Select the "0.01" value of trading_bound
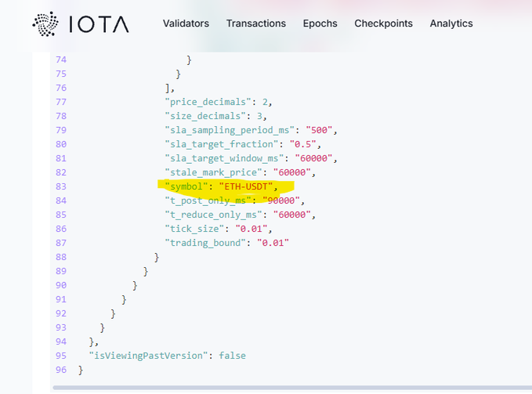 273,243
